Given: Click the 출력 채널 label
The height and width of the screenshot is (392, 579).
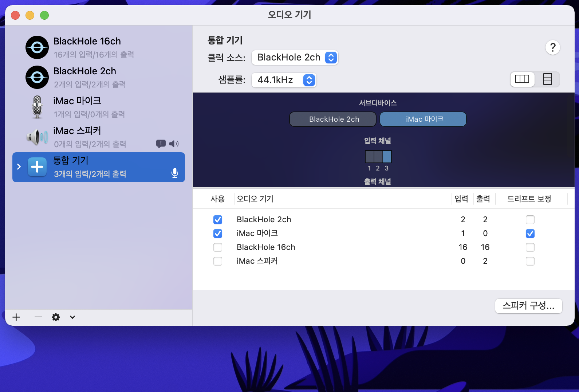Looking at the screenshot, I should 378,181.
